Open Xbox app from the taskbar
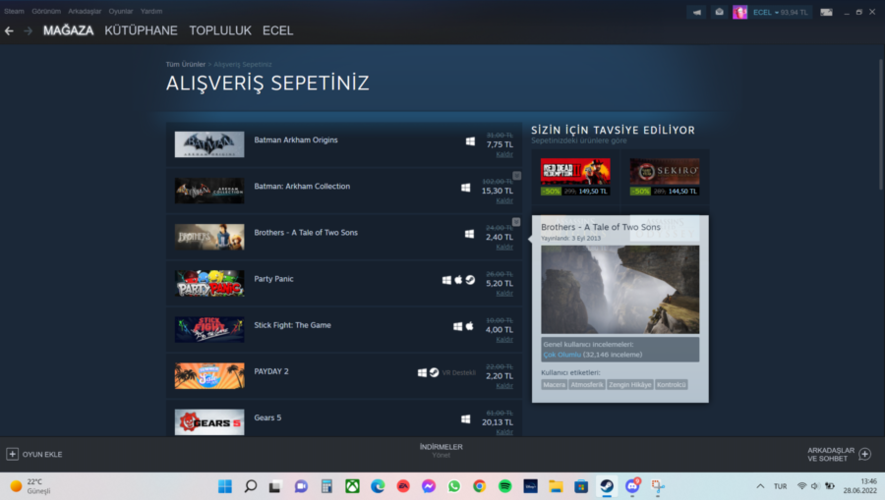 point(352,486)
